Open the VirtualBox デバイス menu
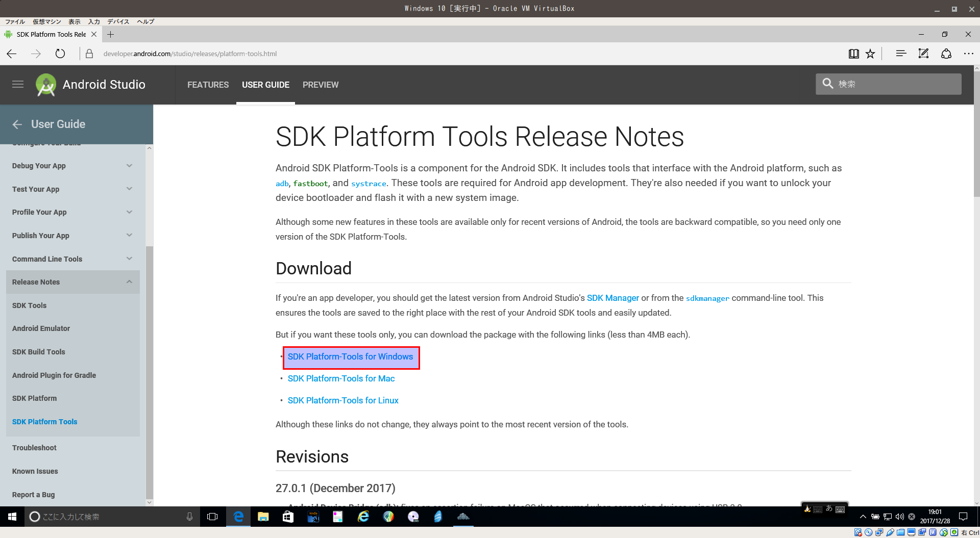 point(118,21)
